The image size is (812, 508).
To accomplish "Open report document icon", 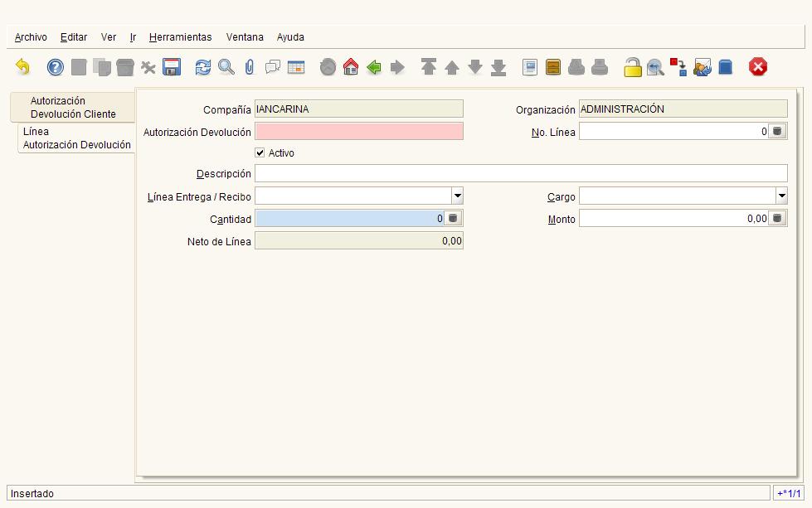I will [530, 67].
